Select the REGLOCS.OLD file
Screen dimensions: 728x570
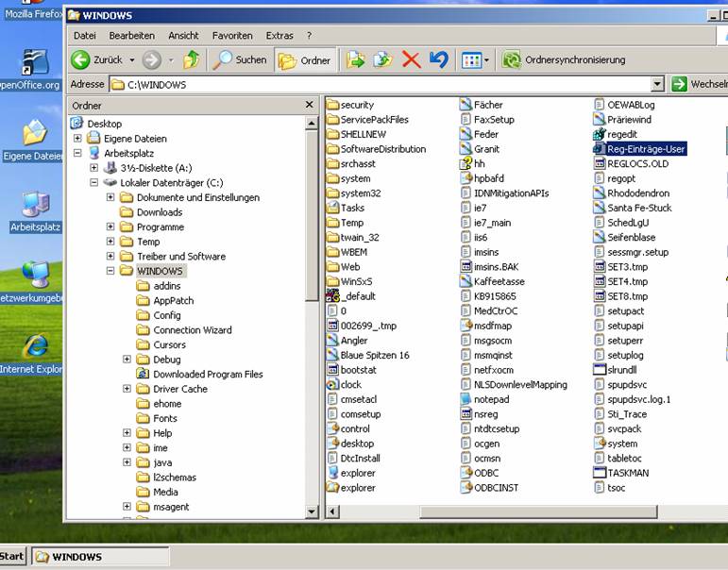tap(631, 163)
